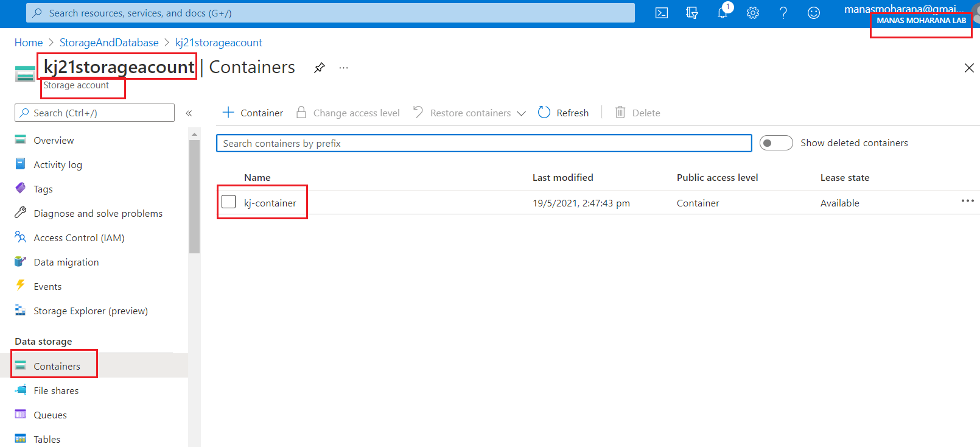This screenshot has height=447, width=980.
Task: Sort by Name column header
Action: click(x=257, y=177)
